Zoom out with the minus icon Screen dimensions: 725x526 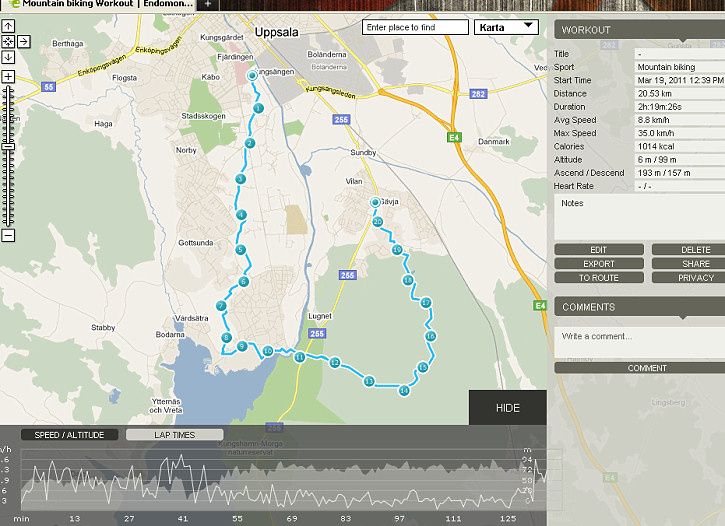pos(8,235)
